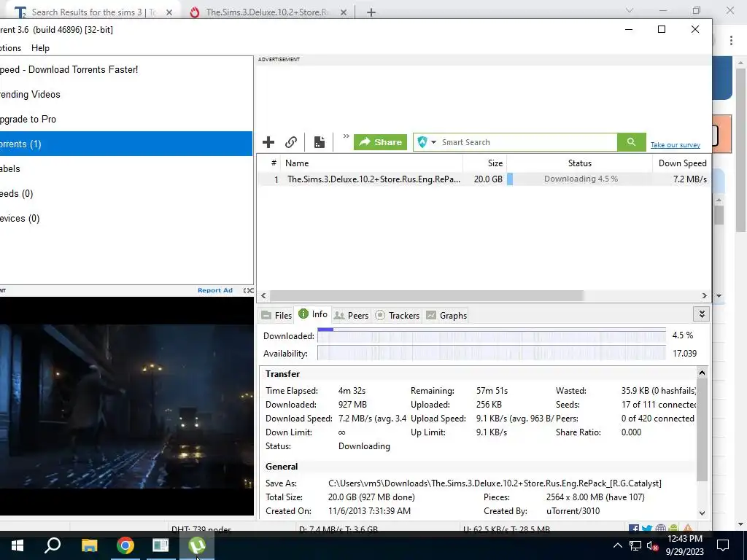Click the green search magnifier button
Screen dimensions: 747x560
[x=631, y=142]
